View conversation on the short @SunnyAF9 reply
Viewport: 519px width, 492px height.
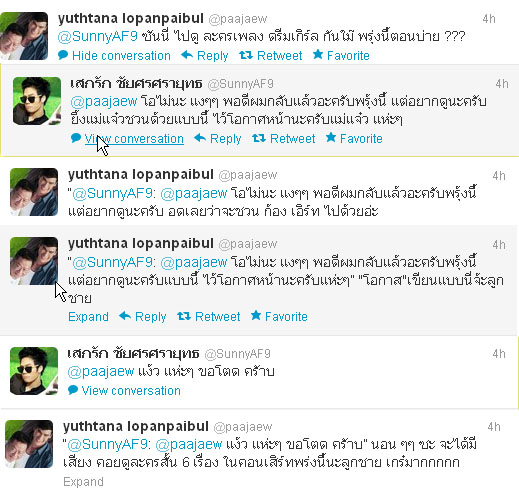tap(131, 391)
